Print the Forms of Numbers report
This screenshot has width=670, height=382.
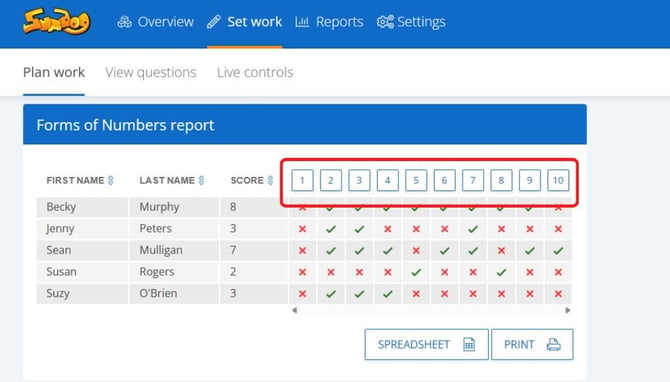(532, 344)
